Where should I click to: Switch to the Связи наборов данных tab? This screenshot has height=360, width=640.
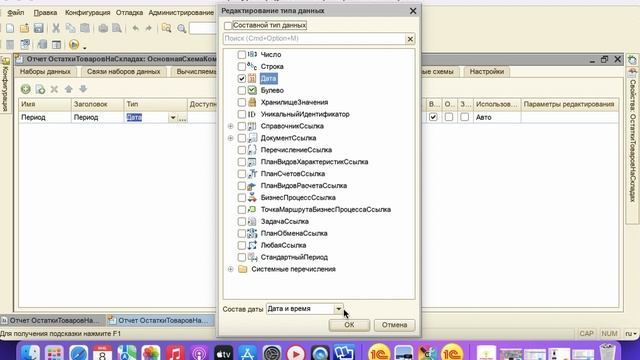pyautogui.click(x=124, y=72)
